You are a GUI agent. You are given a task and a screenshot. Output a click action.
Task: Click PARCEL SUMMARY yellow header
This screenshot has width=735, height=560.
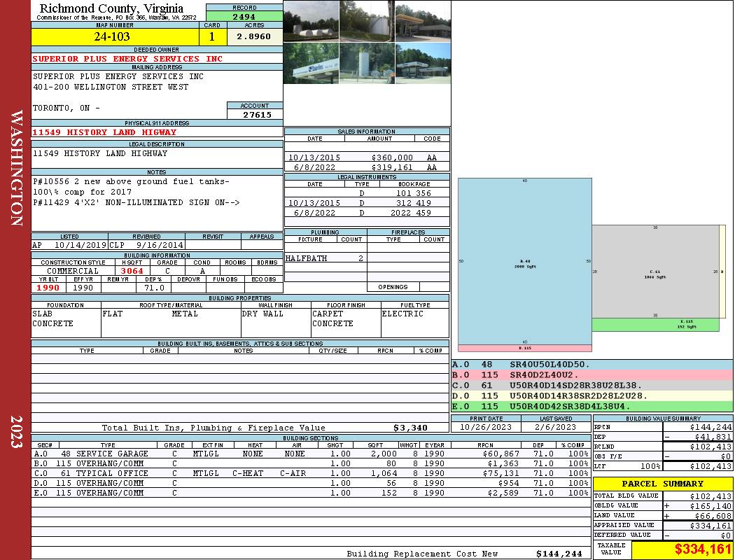coord(663,484)
